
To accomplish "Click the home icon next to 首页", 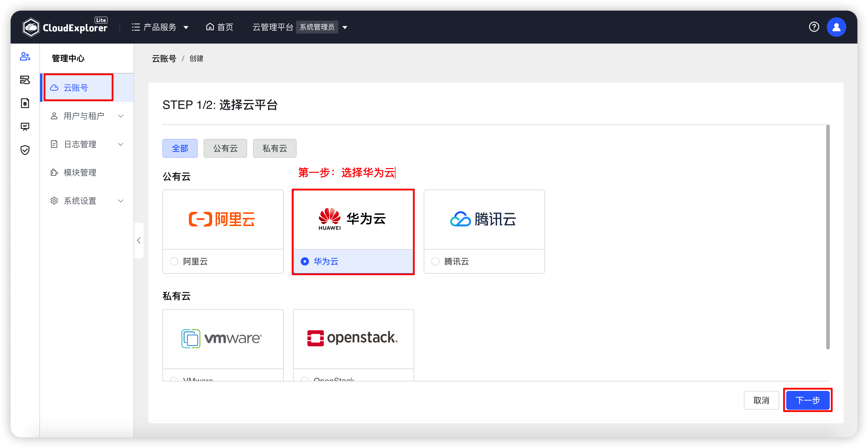I will pos(210,26).
